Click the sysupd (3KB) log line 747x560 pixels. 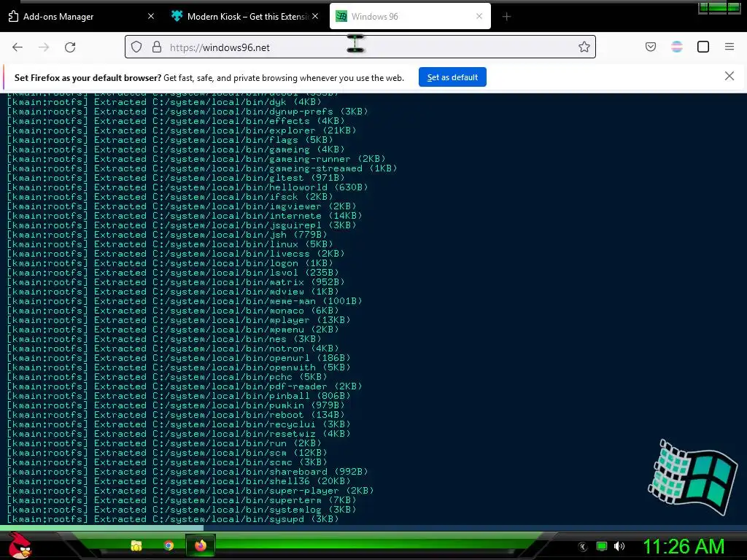coord(173,519)
